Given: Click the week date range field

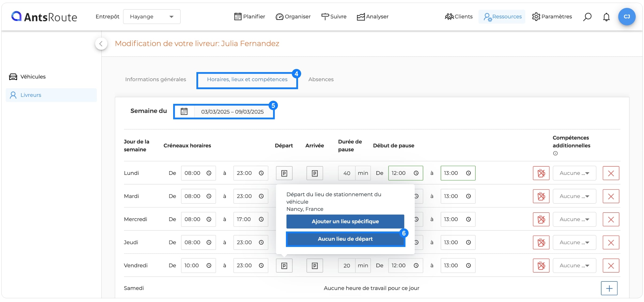Looking at the screenshot, I should tap(233, 112).
